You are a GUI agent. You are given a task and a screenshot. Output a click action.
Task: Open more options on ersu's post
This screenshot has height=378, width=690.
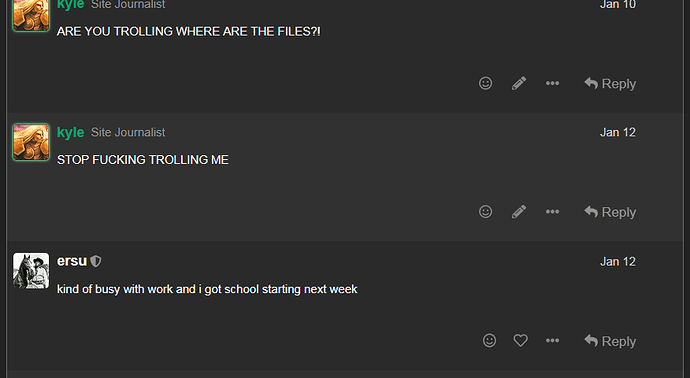(552, 340)
